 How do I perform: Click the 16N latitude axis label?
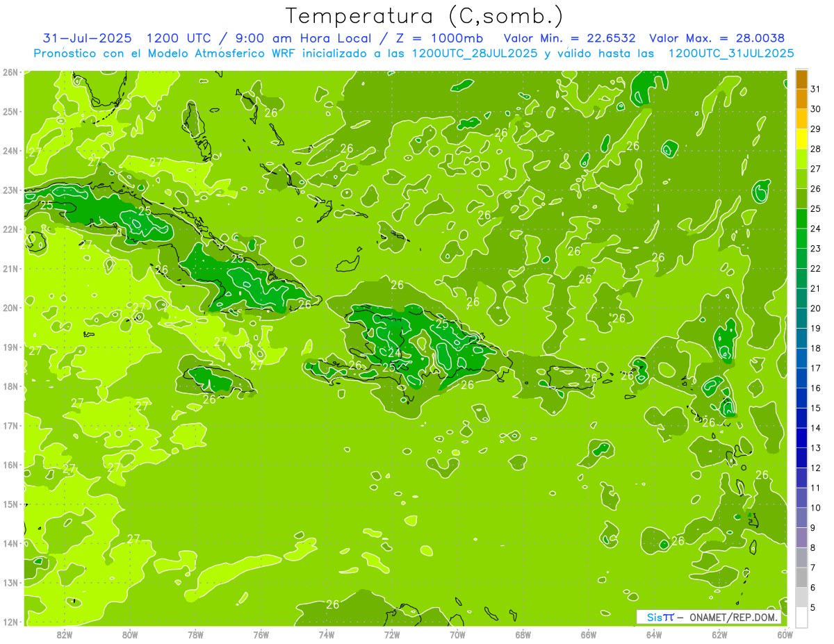pyautogui.click(x=10, y=465)
